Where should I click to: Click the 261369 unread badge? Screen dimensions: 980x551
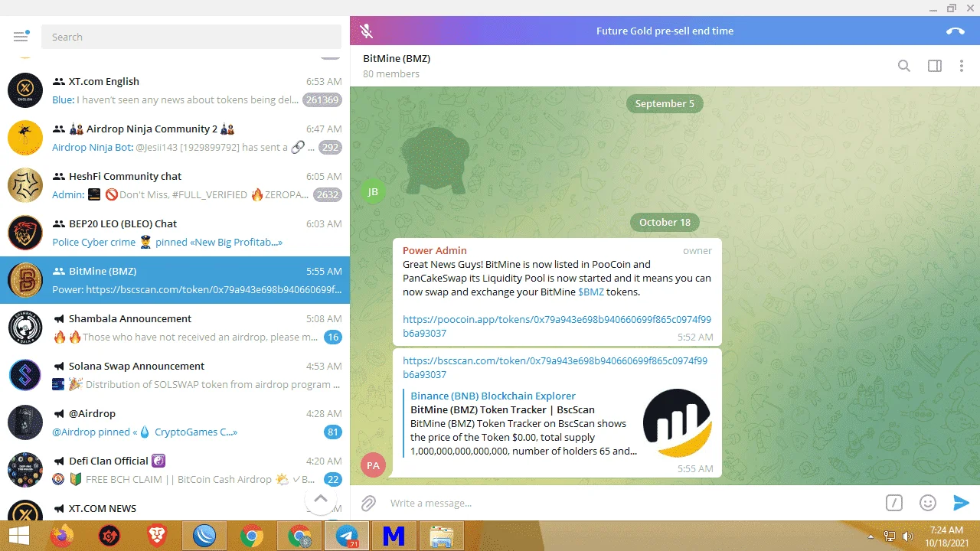coord(322,100)
